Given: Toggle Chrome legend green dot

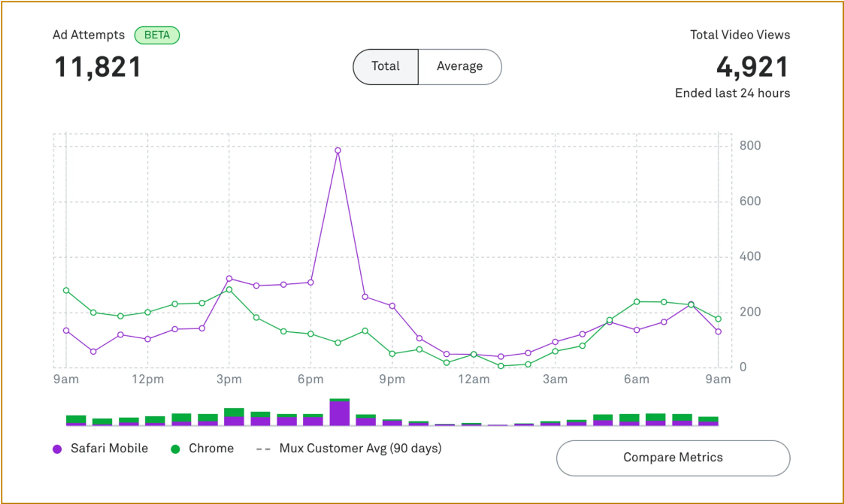Looking at the screenshot, I should (x=175, y=449).
